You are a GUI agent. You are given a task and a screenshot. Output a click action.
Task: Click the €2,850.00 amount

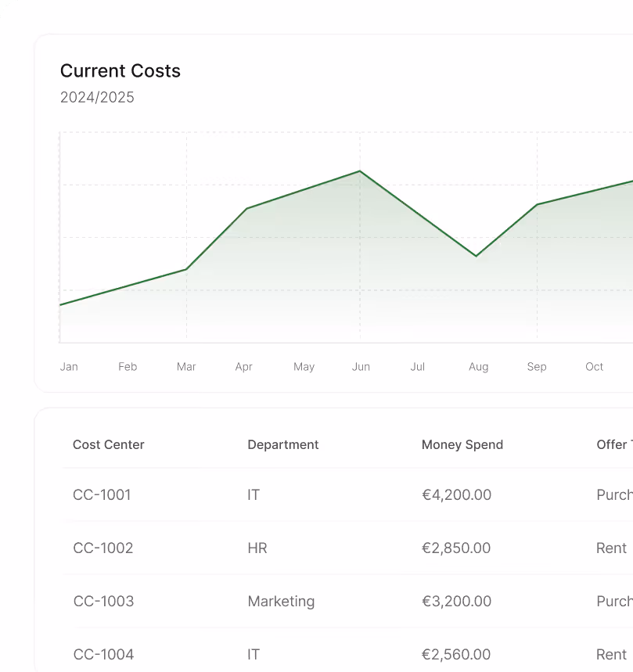[x=456, y=548]
